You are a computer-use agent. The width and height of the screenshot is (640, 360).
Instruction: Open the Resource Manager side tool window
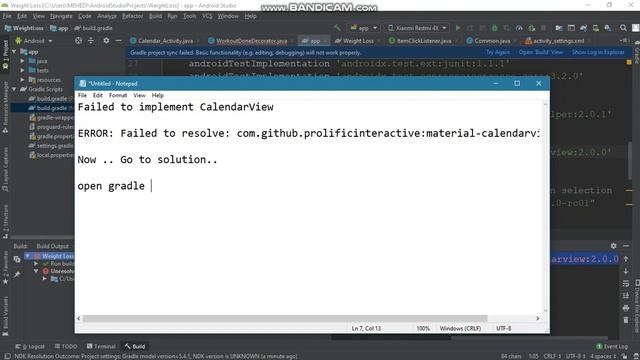point(5,107)
